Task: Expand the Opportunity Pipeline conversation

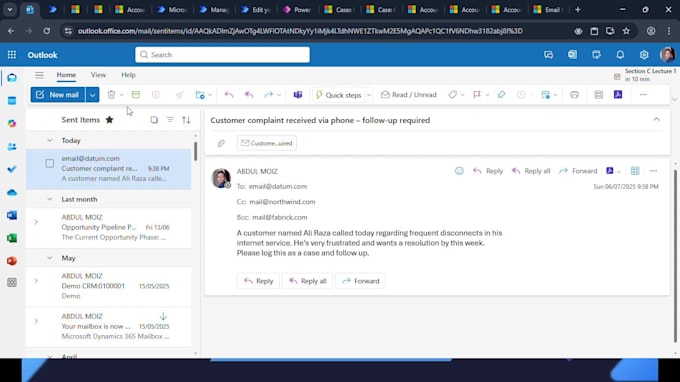Action: [x=36, y=222]
